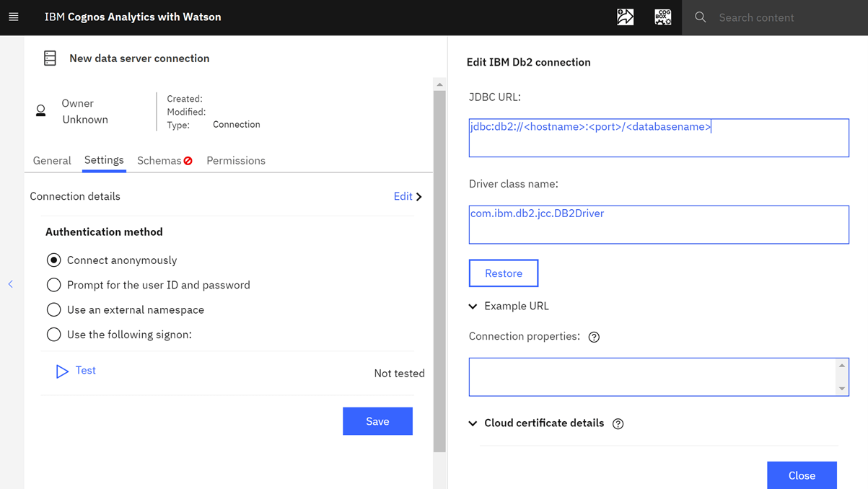Click the data server icon beside title
868x489 pixels.
[x=50, y=58]
